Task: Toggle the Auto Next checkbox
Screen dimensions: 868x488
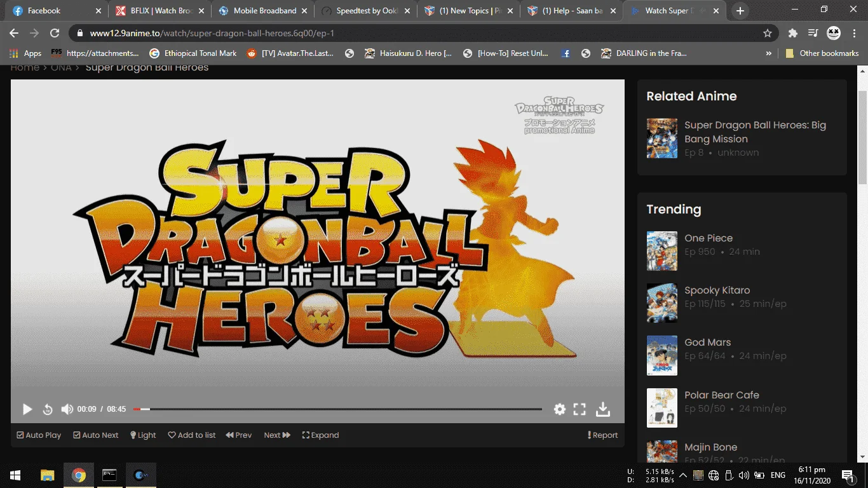Action: click(96, 435)
